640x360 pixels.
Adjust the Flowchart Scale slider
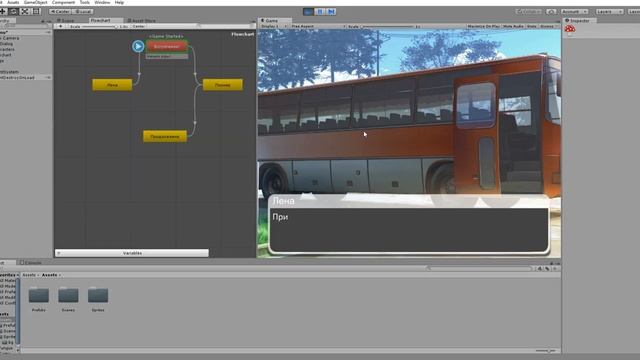(x=99, y=27)
